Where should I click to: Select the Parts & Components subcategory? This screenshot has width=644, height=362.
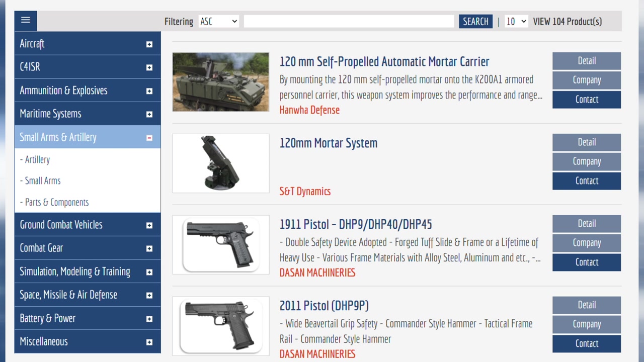[x=56, y=202]
